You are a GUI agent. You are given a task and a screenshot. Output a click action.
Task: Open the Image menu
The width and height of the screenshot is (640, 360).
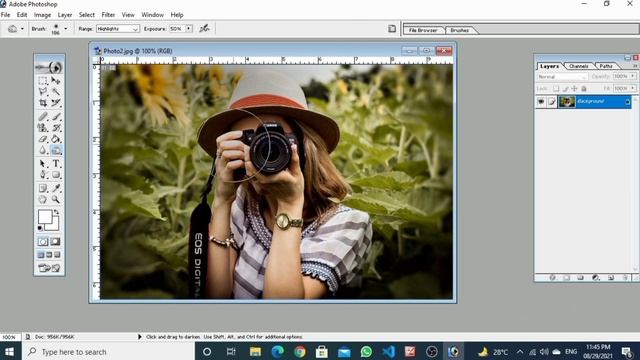point(42,15)
